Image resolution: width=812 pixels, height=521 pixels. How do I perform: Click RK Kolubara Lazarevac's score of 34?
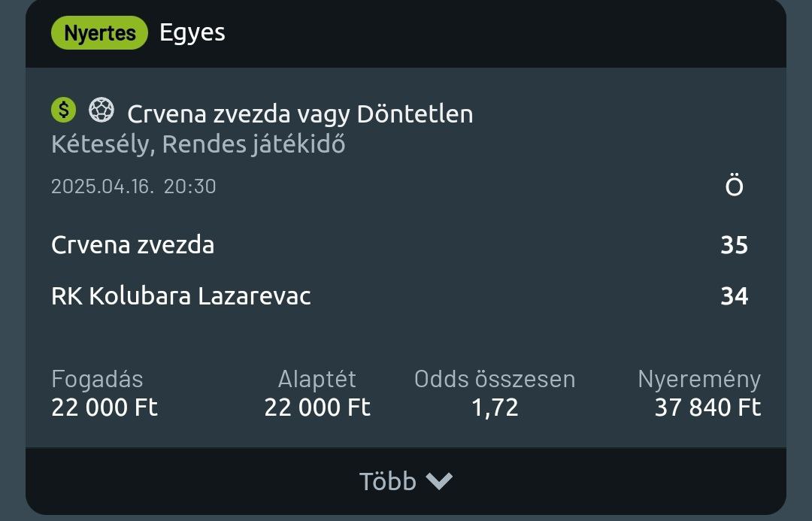click(x=734, y=296)
